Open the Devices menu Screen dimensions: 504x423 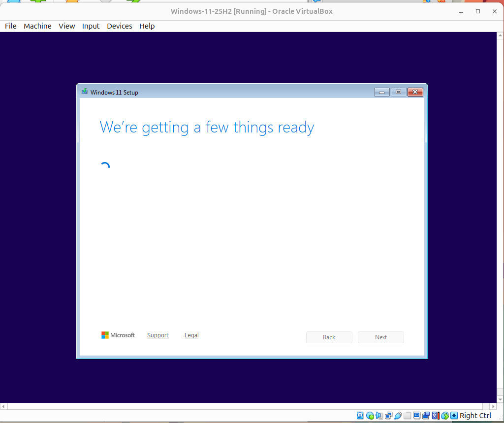tap(119, 26)
